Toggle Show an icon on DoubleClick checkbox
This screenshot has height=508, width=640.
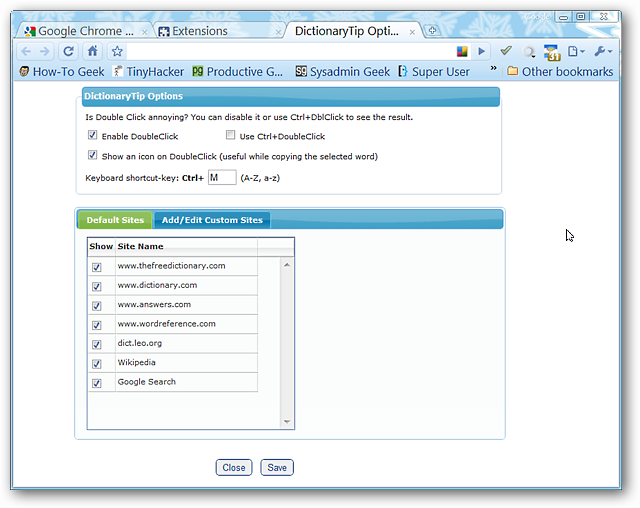coord(93,155)
